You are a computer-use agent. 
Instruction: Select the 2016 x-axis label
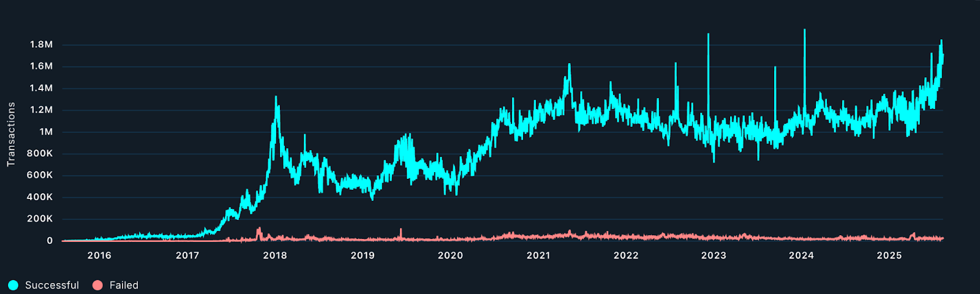[99, 255]
